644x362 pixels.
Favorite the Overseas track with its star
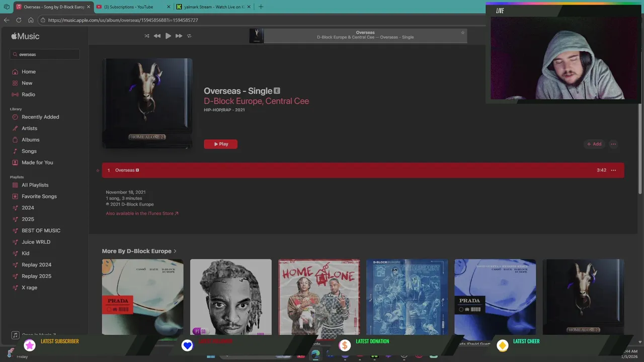[x=98, y=170]
